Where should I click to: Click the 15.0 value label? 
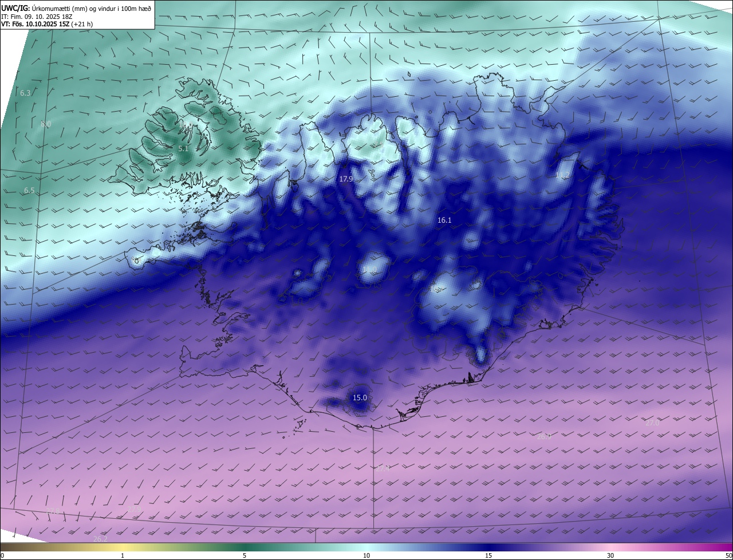point(360,397)
